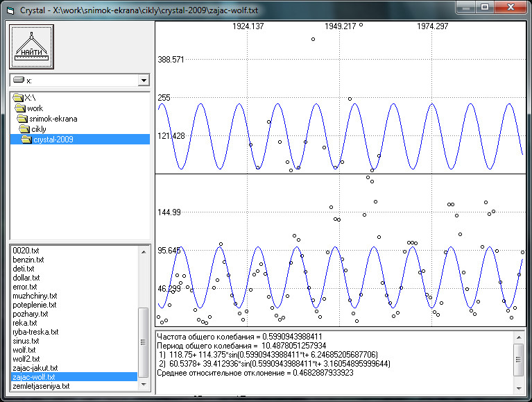The width and height of the screenshot is (532, 402).
Task: Maximize the Crystal window
Action: pyautogui.click(x=485, y=7)
